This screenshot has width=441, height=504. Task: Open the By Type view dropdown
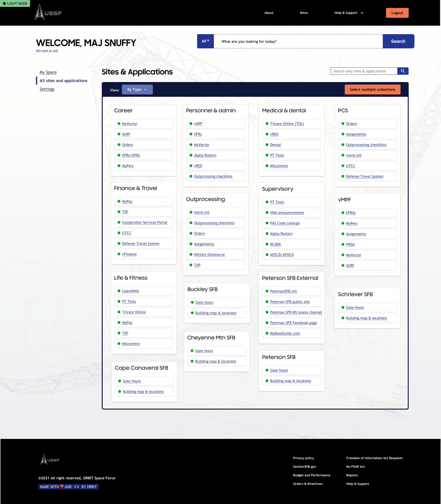click(x=137, y=90)
